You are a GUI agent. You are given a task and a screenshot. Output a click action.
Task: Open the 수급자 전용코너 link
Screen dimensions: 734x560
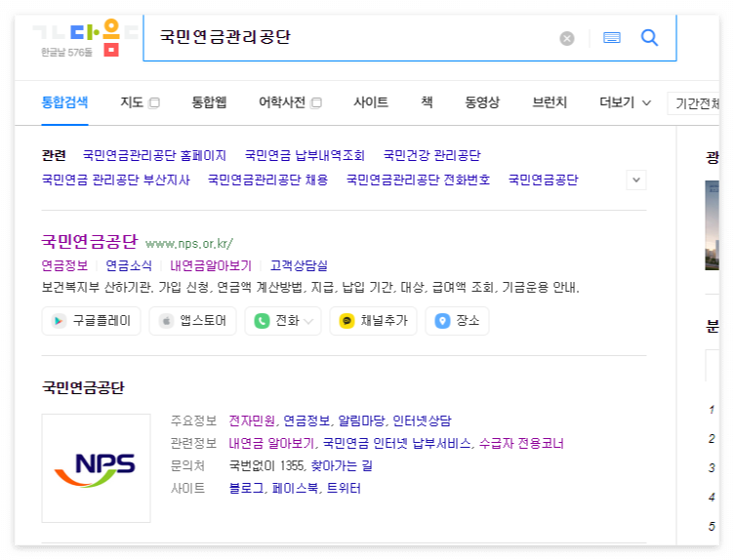coord(521,444)
